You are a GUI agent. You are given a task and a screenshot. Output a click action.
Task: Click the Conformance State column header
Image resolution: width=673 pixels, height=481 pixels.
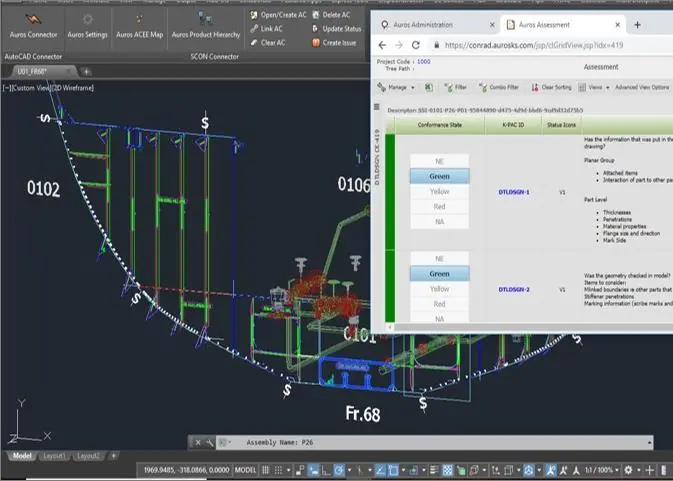coord(440,125)
